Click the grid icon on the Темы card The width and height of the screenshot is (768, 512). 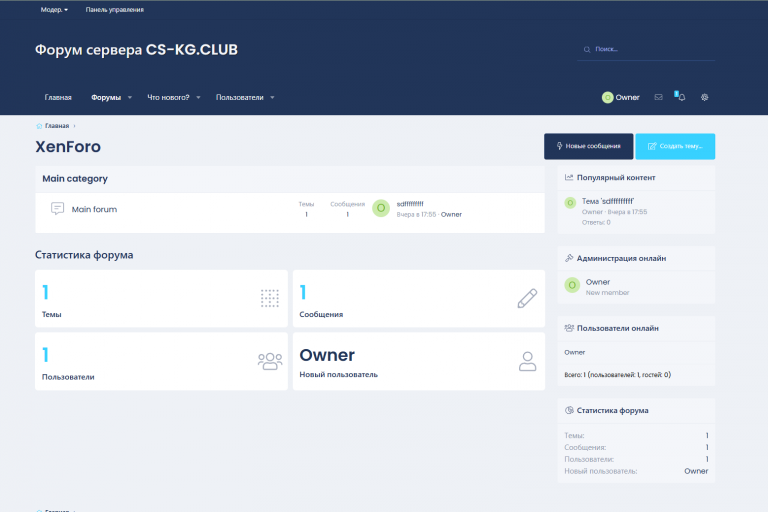tap(269, 298)
